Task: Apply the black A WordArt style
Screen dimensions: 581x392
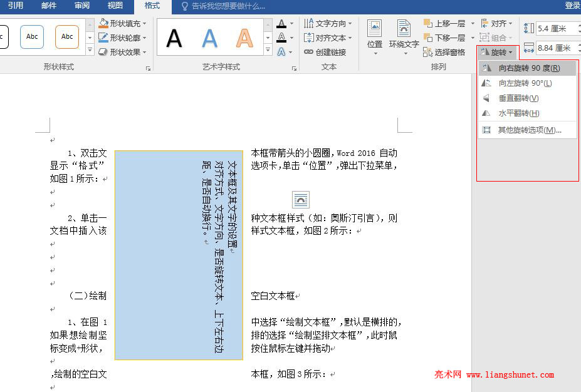Action: [174, 38]
